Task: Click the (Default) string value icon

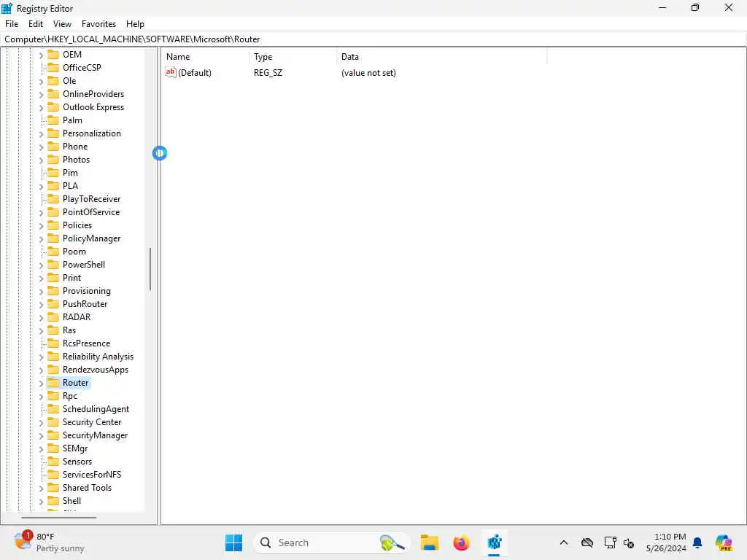Action: (171, 72)
